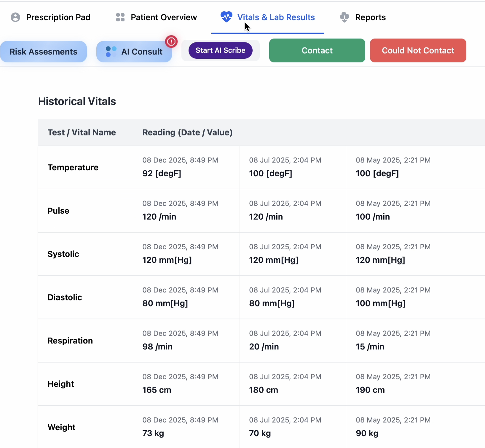Select the Weight row label
The width and height of the screenshot is (485, 448).
click(x=62, y=427)
